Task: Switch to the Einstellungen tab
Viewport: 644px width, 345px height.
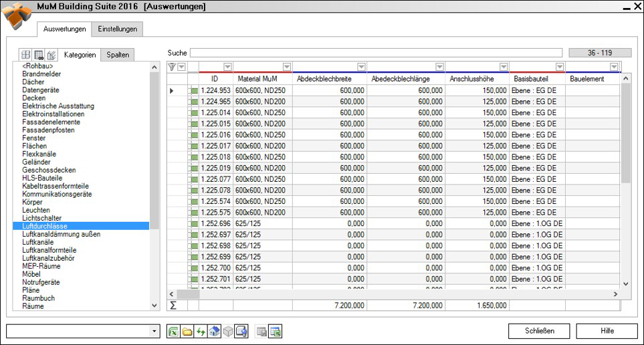Action: coord(118,29)
